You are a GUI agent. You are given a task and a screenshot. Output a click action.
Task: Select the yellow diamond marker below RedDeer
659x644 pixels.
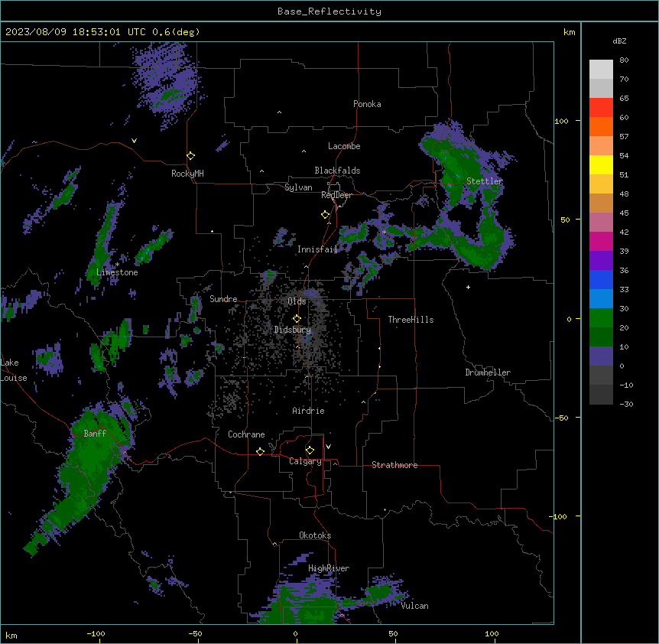pyautogui.click(x=325, y=215)
